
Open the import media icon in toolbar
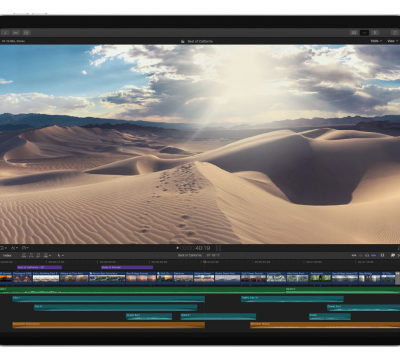[x=5, y=33]
